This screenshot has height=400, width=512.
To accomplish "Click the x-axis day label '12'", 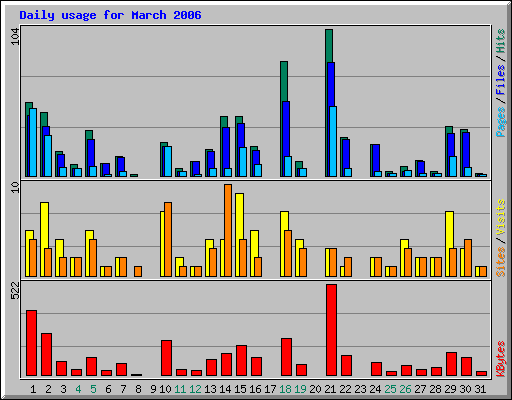I will tap(195, 389).
